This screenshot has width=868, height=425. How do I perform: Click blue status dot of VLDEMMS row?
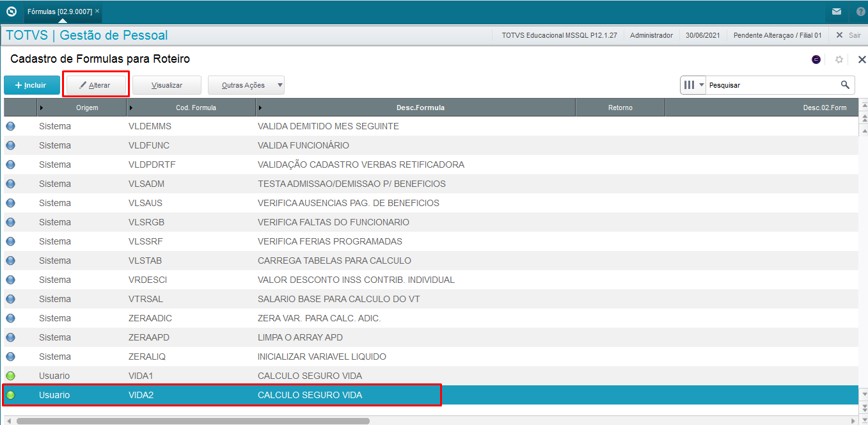click(x=10, y=126)
